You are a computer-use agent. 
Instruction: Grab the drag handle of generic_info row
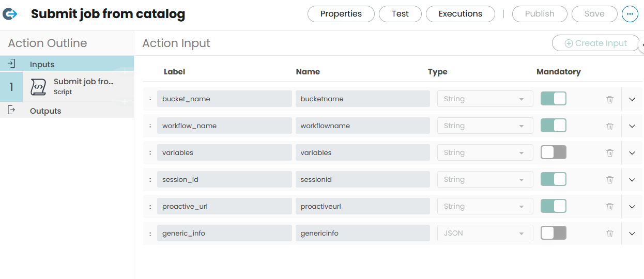[x=150, y=234]
